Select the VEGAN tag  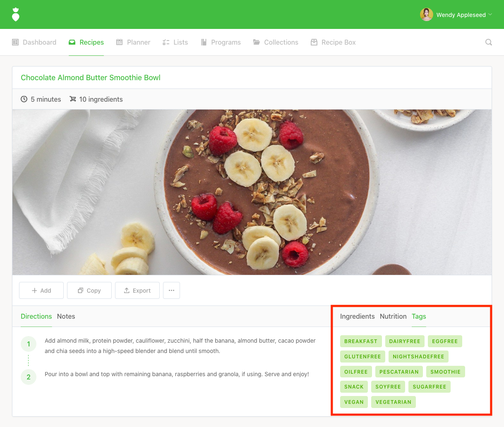pos(354,402)
